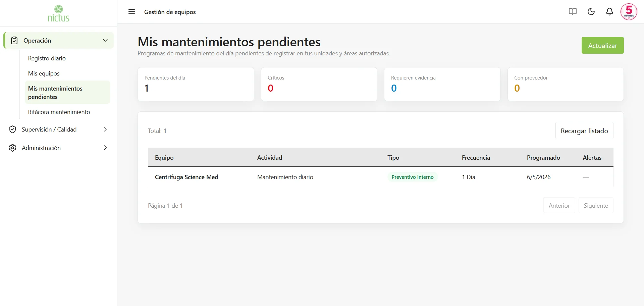Click the 6/5/2026 date cell
644x306 pixels.
point(539,177)
